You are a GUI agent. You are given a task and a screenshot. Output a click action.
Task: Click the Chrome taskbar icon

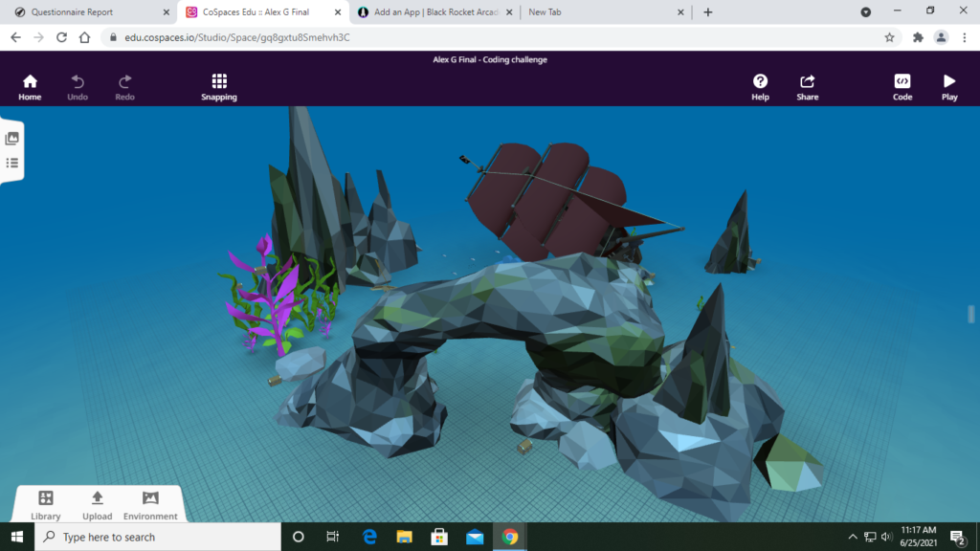pyautogui.click(x=509, y=537)
